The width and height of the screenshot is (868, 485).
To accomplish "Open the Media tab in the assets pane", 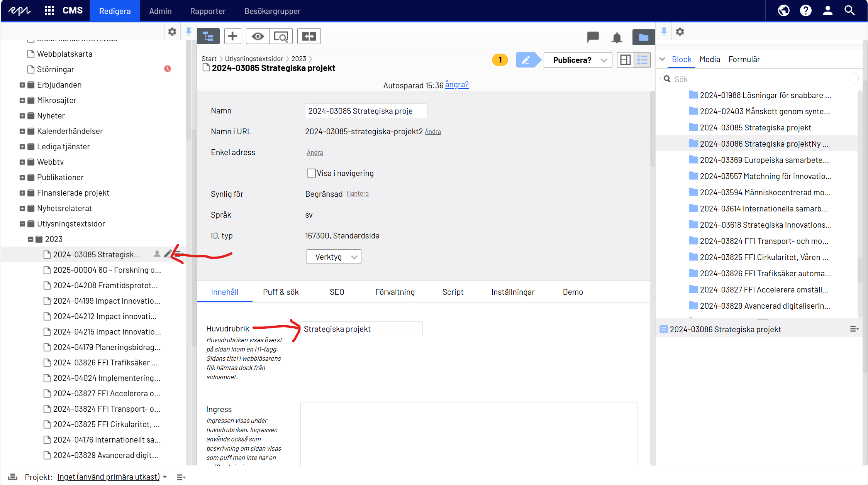I will point(710,59).
